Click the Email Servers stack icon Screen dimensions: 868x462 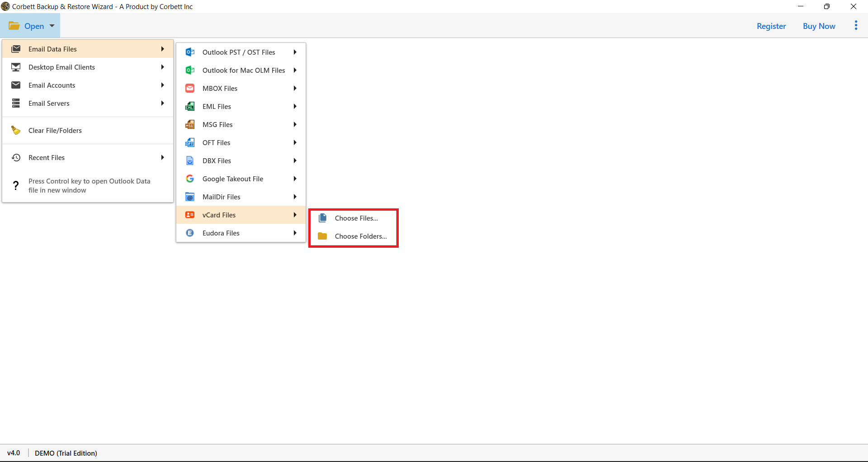[x=16, y=103]
